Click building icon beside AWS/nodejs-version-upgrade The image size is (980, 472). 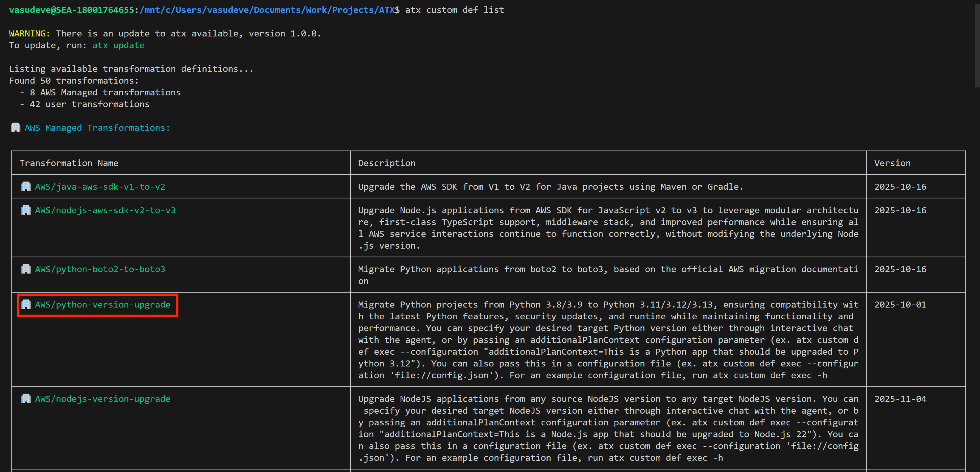tap(26, 399)
